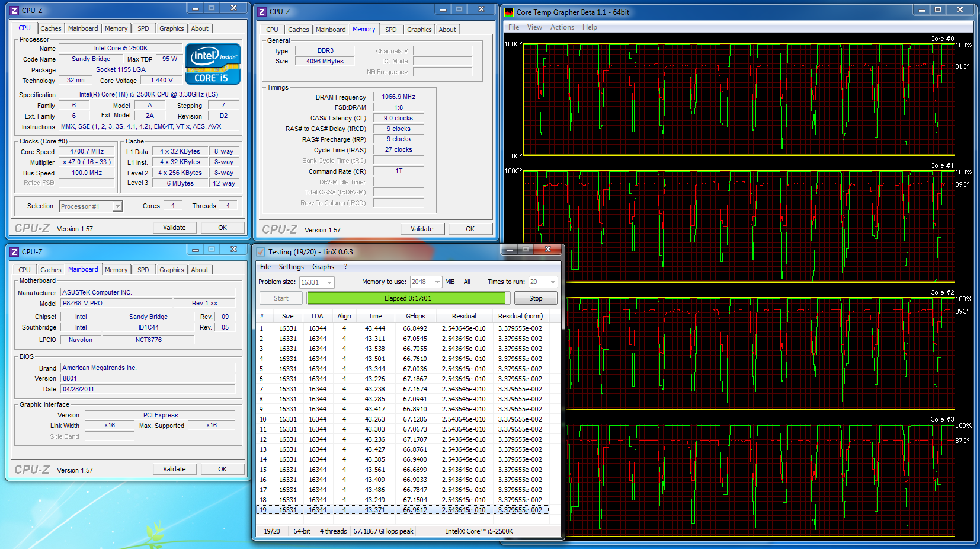
Task: Click the Time column header in LinX
Action: pyautogui.click(x=375, y=316)
